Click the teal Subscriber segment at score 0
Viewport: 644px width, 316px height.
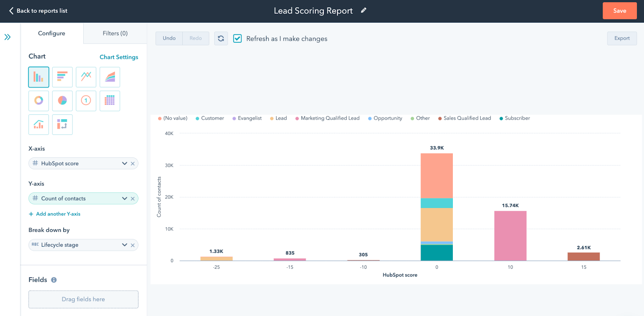click(x=437, y=253)
